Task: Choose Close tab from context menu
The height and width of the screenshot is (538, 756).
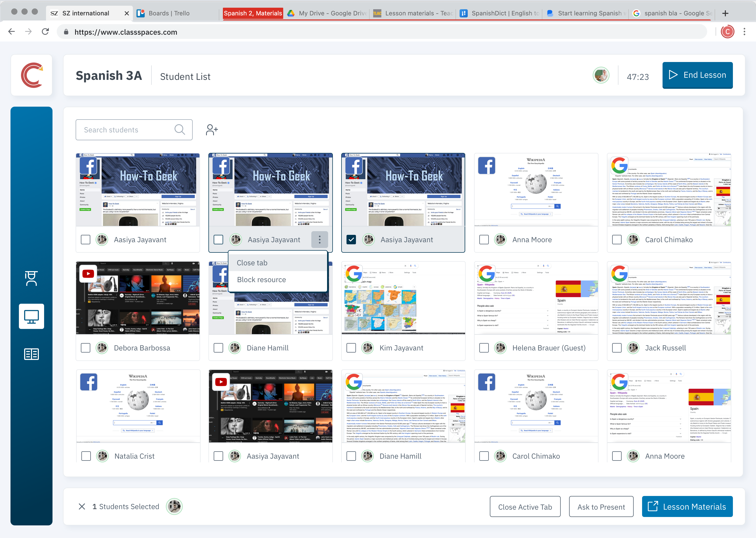Action: point(278,263)
